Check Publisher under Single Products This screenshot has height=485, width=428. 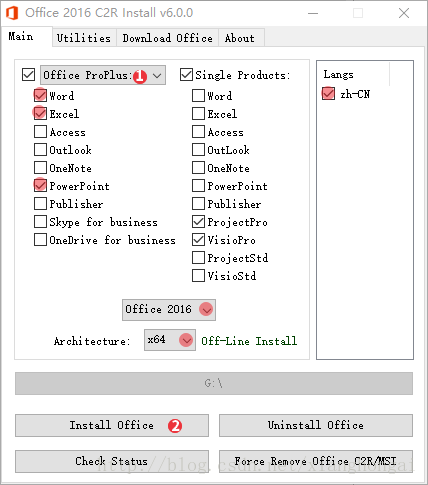click(198, 204)
